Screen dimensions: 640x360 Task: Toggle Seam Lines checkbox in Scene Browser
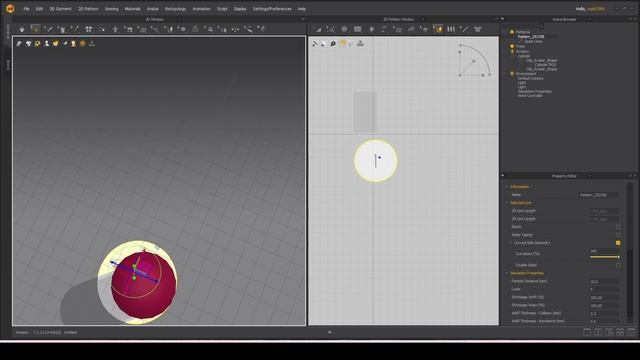point(521,41)
